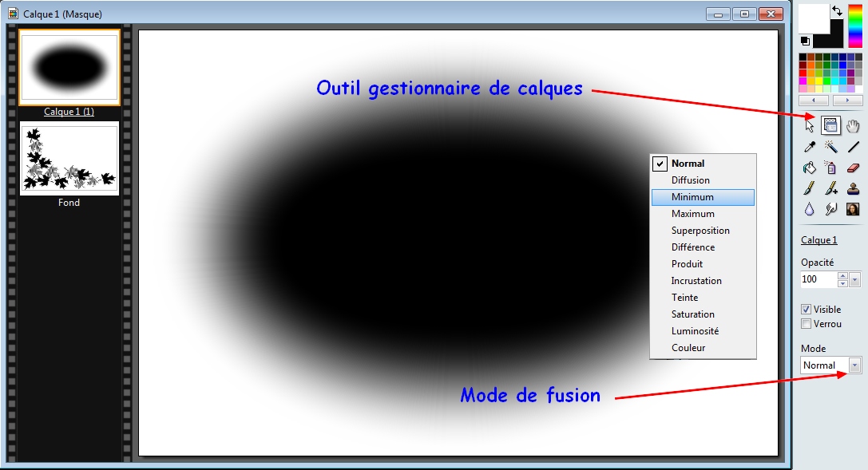
Task: Select the eraser tool
Action: coord(853,168)
